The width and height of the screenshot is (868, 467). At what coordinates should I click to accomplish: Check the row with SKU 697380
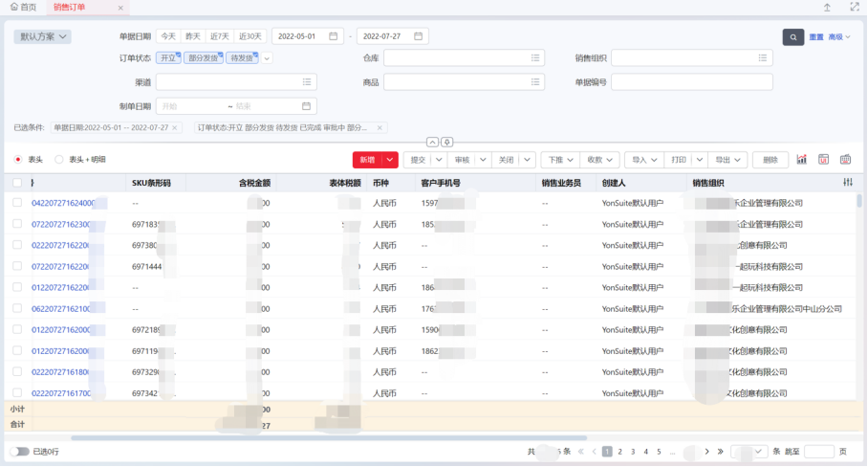tap(17, 245)
